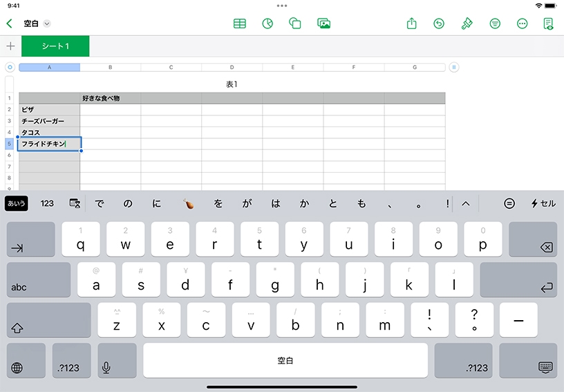This screenshot has height=392, width=564.
Task: Expand the candidate suggestions list arrow
Action: 465,203
